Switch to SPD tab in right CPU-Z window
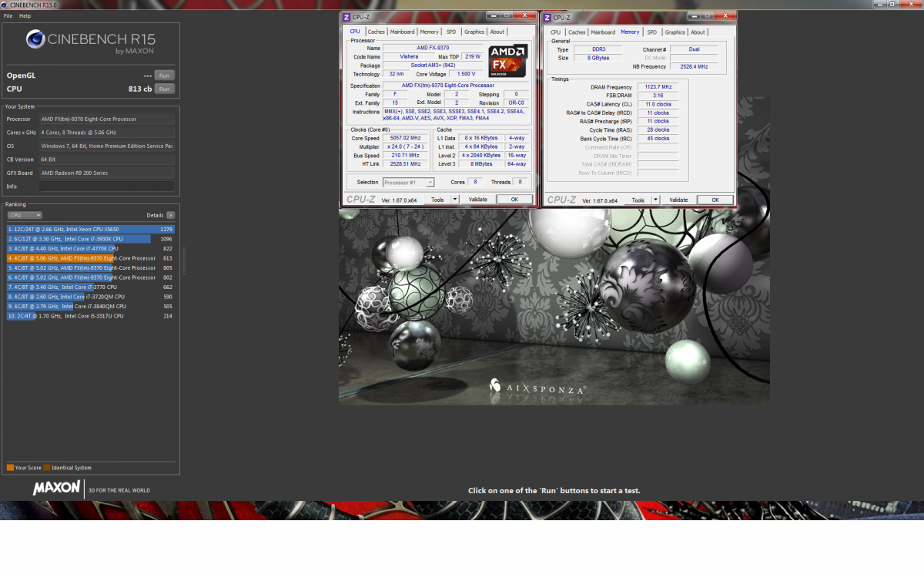 652,32
